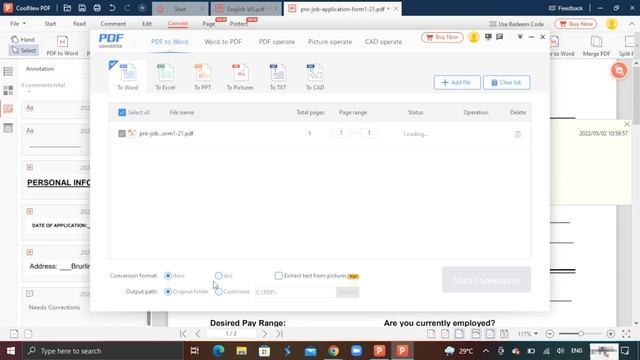Click the delete trash icon for pro-job file
This screenshot has height=360, width=640.
click(x=518, y=134)
